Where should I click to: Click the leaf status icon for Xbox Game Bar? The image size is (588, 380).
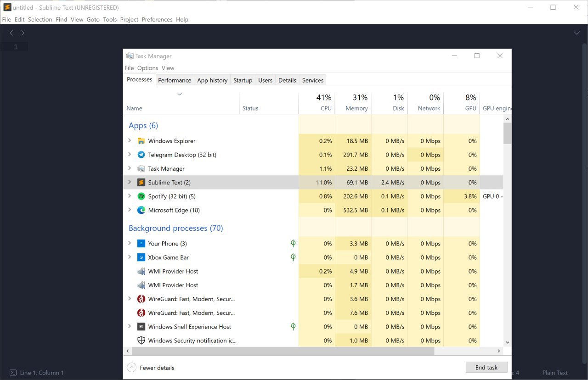[x=293, y=257]
